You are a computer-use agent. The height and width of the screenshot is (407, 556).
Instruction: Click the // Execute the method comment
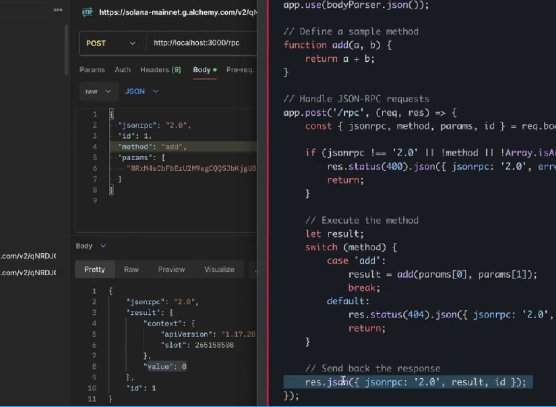click(362, 220)
